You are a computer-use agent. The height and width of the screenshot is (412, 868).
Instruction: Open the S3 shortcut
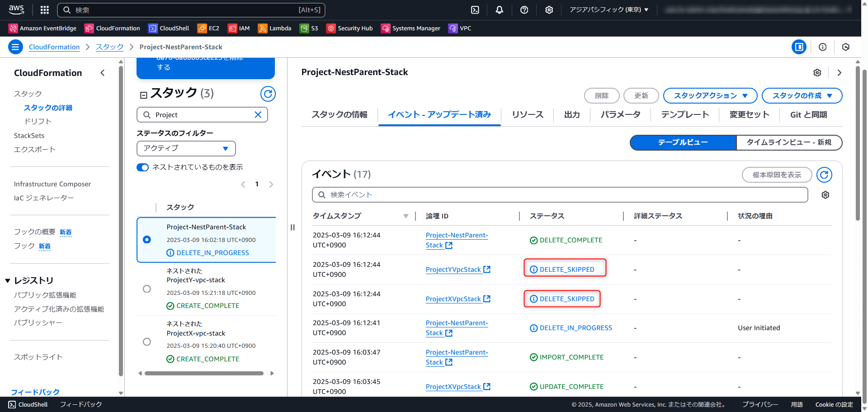point(309,28)
